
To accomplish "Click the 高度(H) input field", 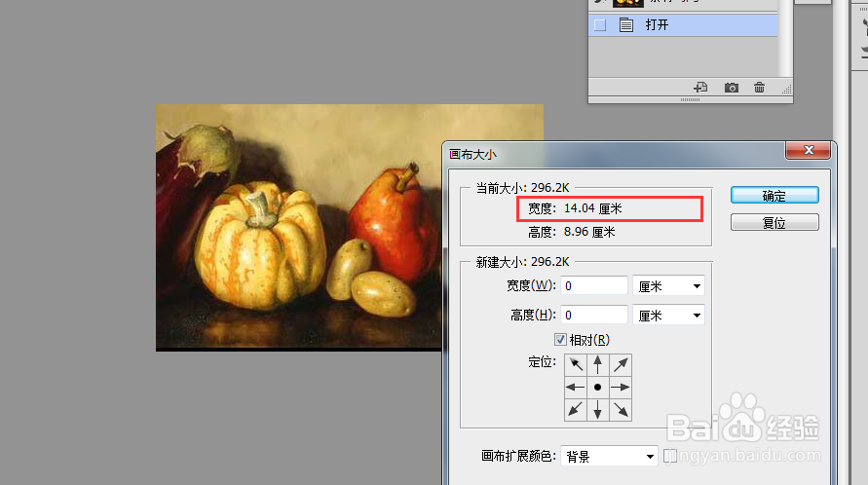I will click(594, 315).
